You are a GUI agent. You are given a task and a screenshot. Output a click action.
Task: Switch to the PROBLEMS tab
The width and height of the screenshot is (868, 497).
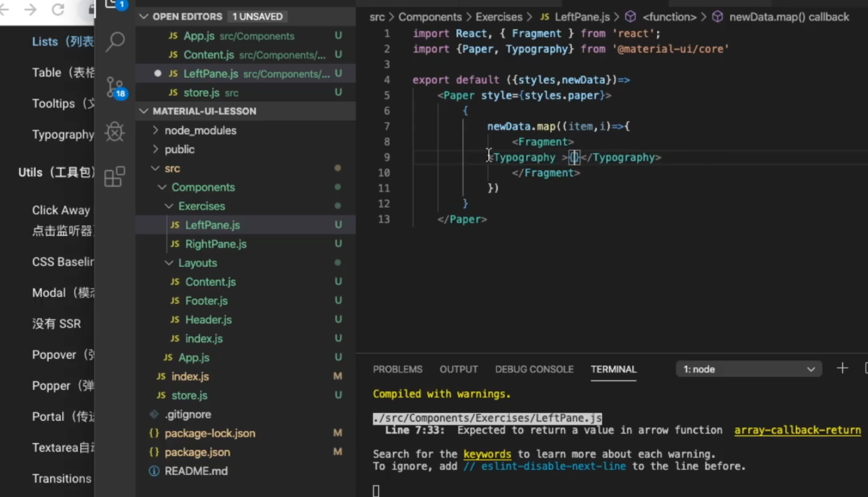click(x=397, y=369)
